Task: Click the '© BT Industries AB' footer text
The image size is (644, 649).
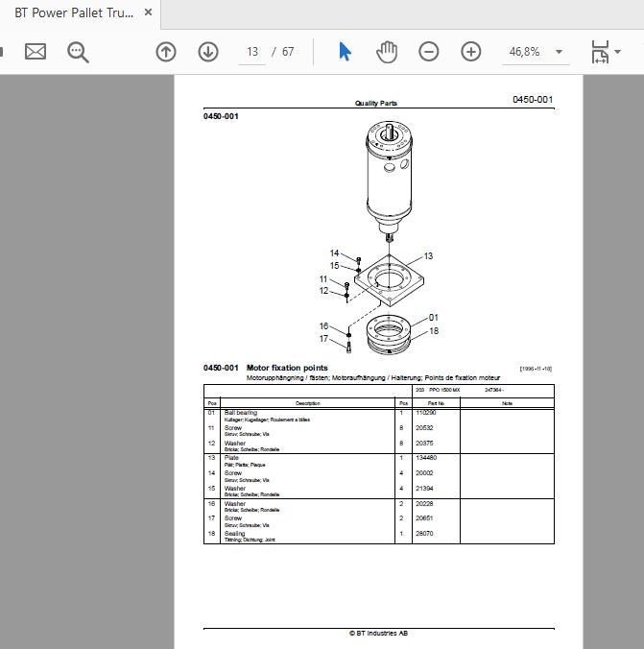Action: click(x=378, y=633)
